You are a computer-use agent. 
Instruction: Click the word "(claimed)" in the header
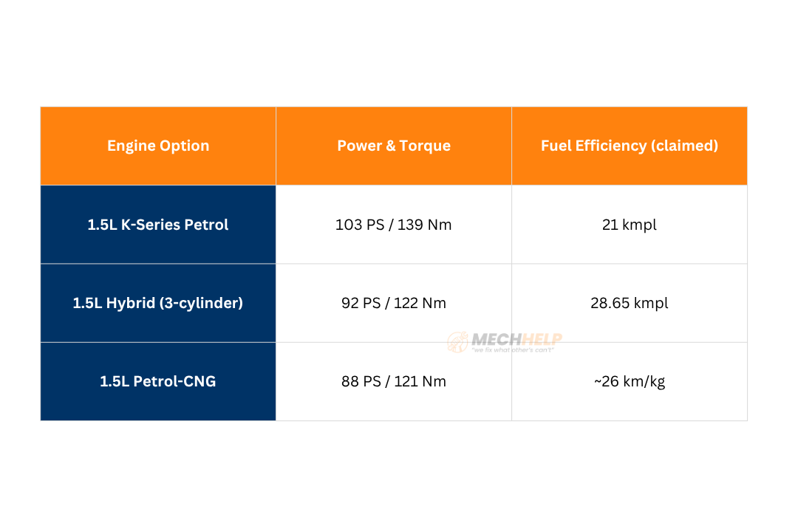pyautogui.click(x=684, y=146)
